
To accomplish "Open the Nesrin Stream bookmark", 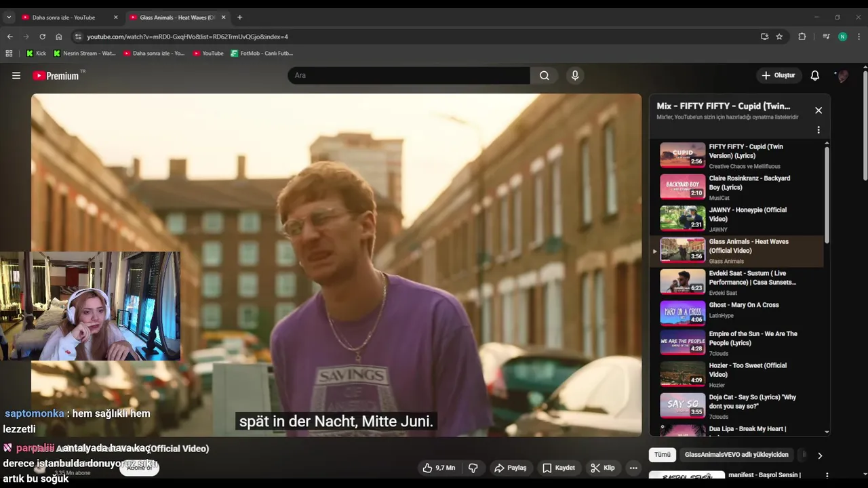I will pos(85,53).
